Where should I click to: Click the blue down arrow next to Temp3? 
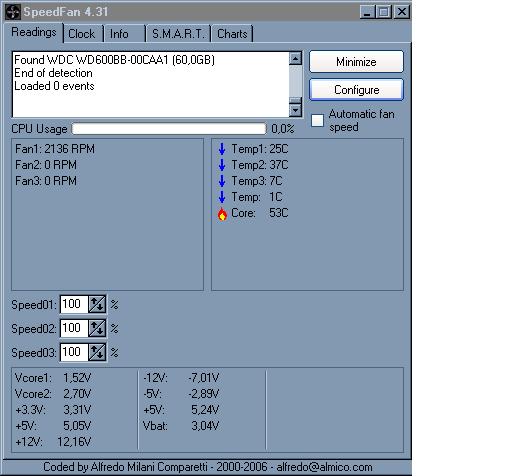click(222, 181)
